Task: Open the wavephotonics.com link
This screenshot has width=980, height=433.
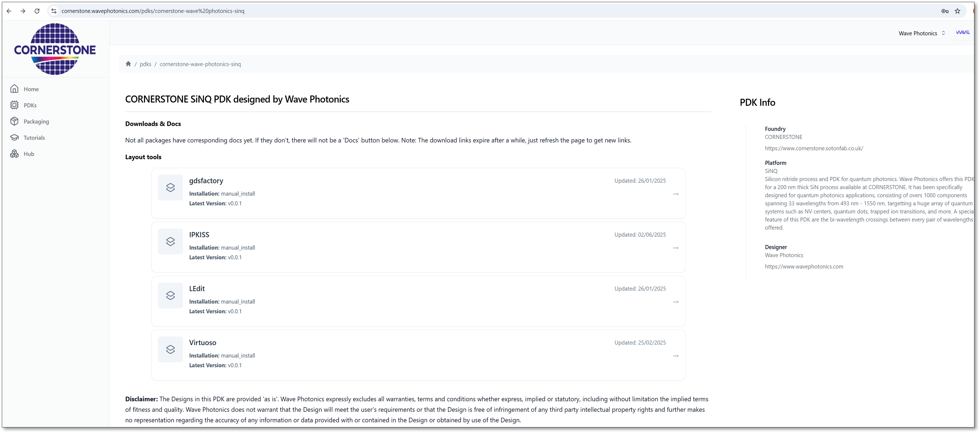Action: [x=804, y=267]
